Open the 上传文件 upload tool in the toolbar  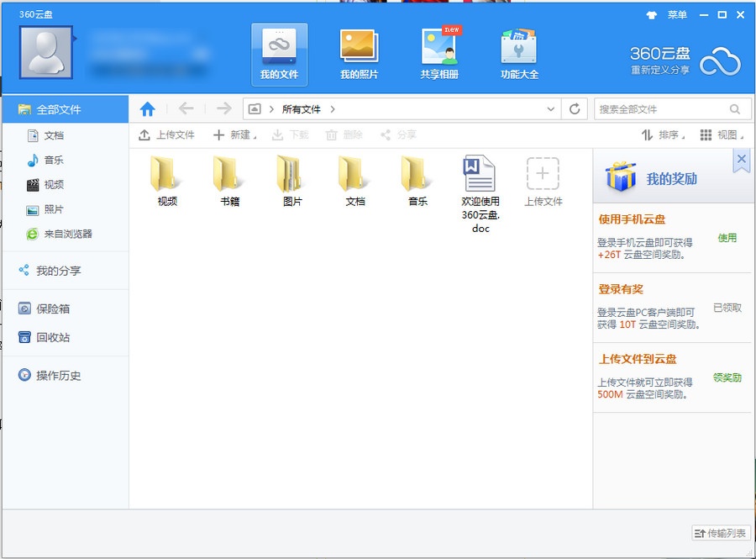pos(166,134)
